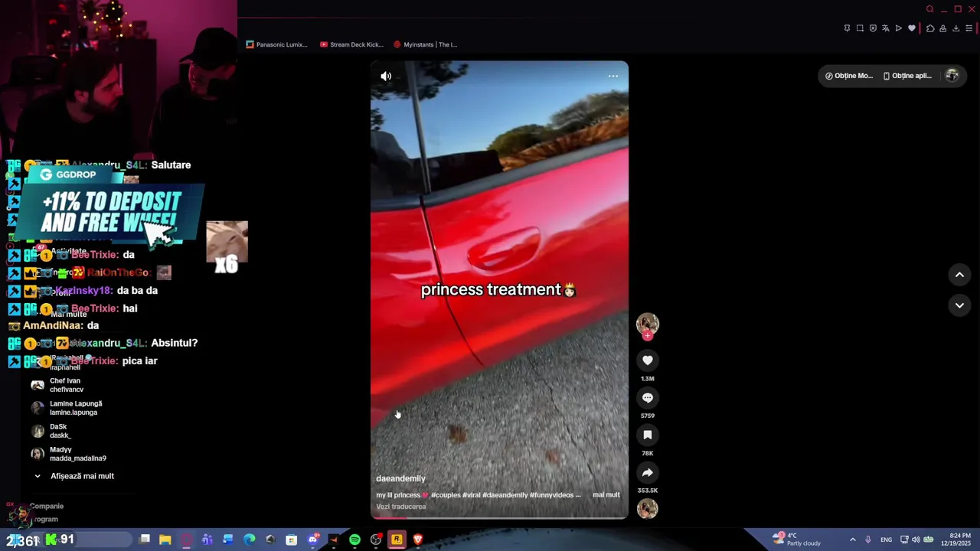
Task: Open the browser extensions cube icon
Action: (930, 28)
